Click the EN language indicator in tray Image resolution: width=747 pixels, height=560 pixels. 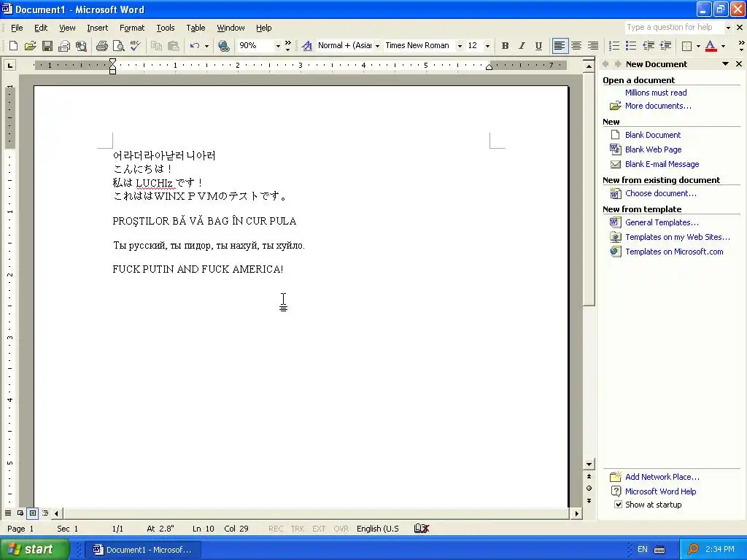click(x=642, y=550)
